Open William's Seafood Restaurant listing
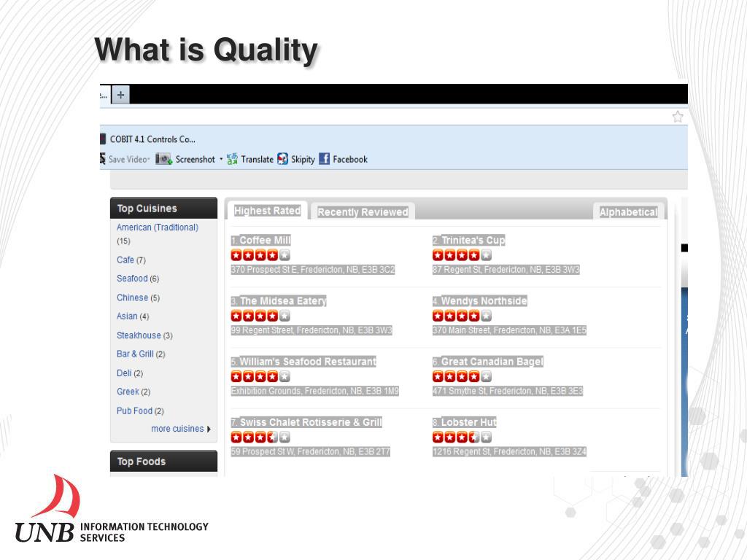Image resolution: width=747 pixels, height=560 pixels. [308, 362]
